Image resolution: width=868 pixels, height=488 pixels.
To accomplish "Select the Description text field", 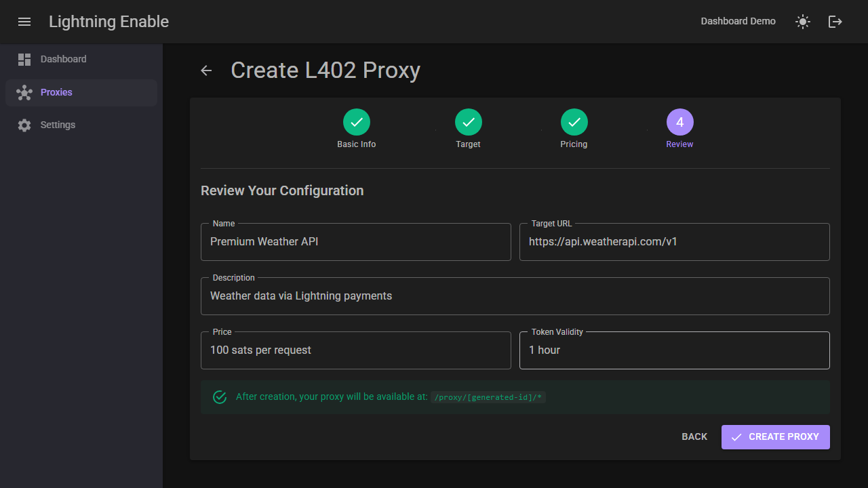I will point(515,296).
